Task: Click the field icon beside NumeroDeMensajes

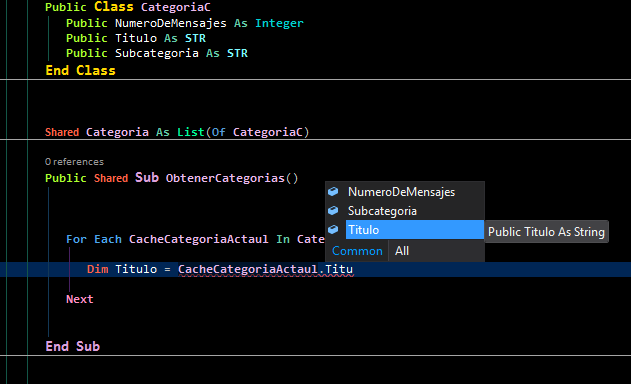Action: click(x=333, y=192)
